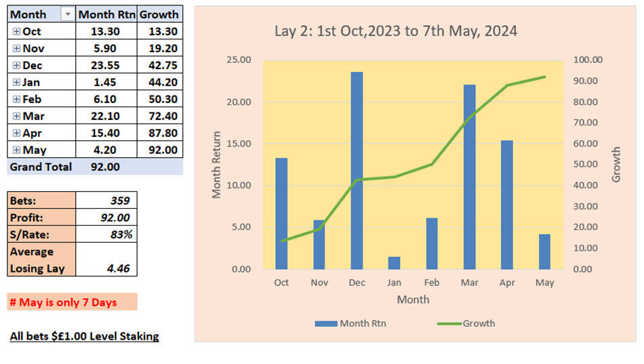The height and width of the screenshot is (364, 644).
Task: Expand the Mar pivot row
Action: point(16,116)
